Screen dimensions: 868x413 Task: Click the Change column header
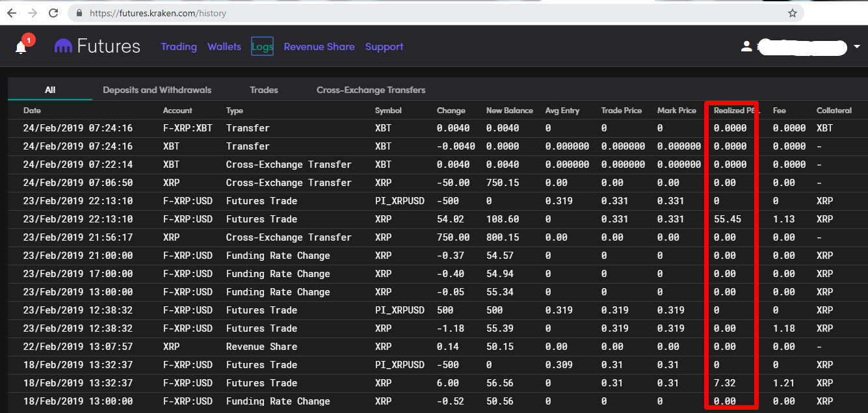point(451,111)
